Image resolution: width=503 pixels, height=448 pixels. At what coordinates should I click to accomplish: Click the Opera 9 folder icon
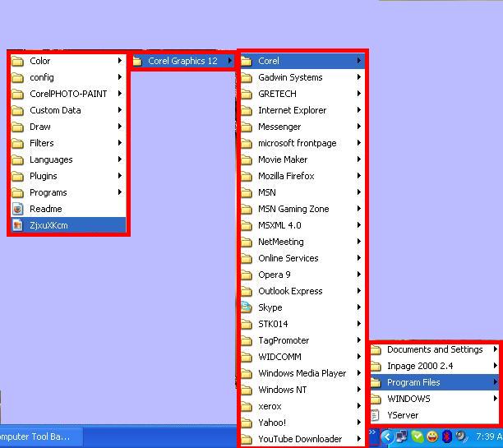click(247, 275)
